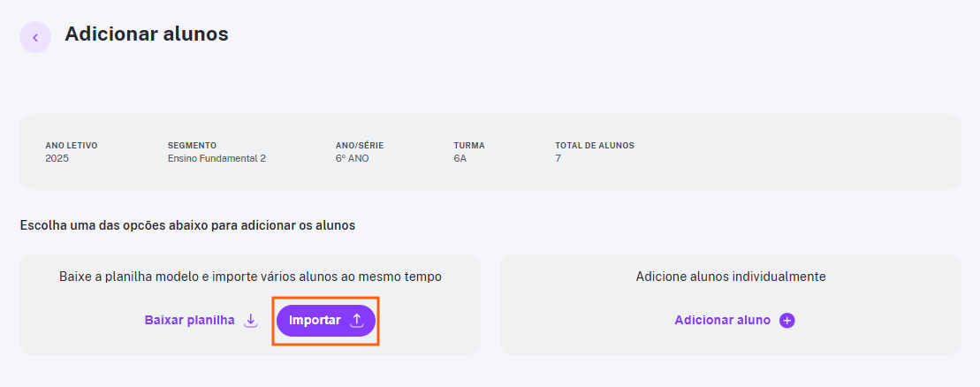Click the Adicione alunos individualmente text
The height and width of the screenshot is (387, 980).
tap(731, 277)
